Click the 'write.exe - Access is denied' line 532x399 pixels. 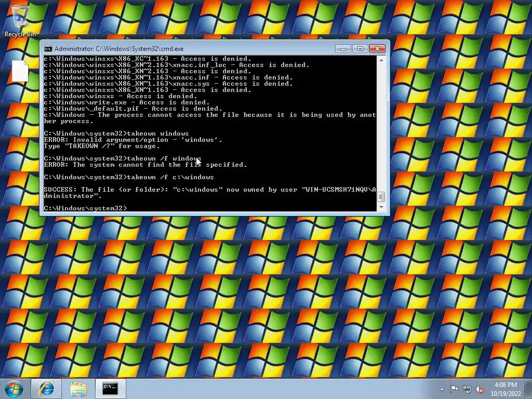click(127, 102)
